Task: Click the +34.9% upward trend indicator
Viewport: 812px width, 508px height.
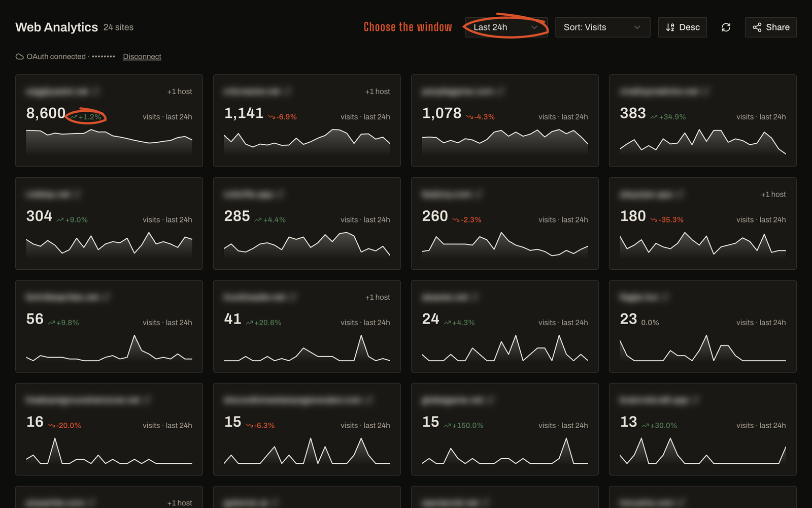Action: click(x=668, y=117)
